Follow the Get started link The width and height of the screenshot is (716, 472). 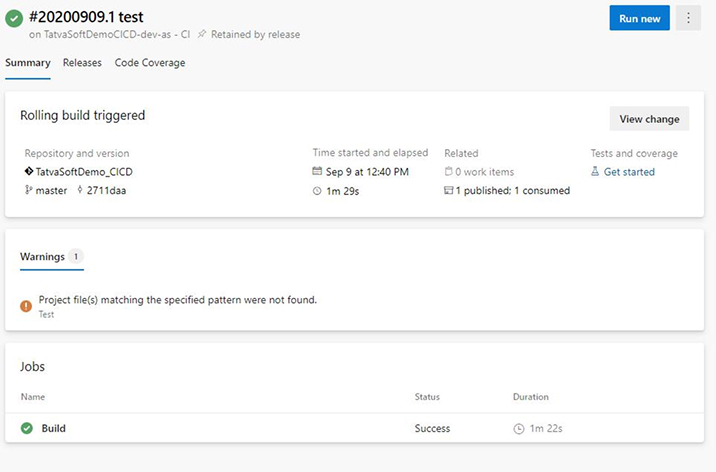(629, 172)
